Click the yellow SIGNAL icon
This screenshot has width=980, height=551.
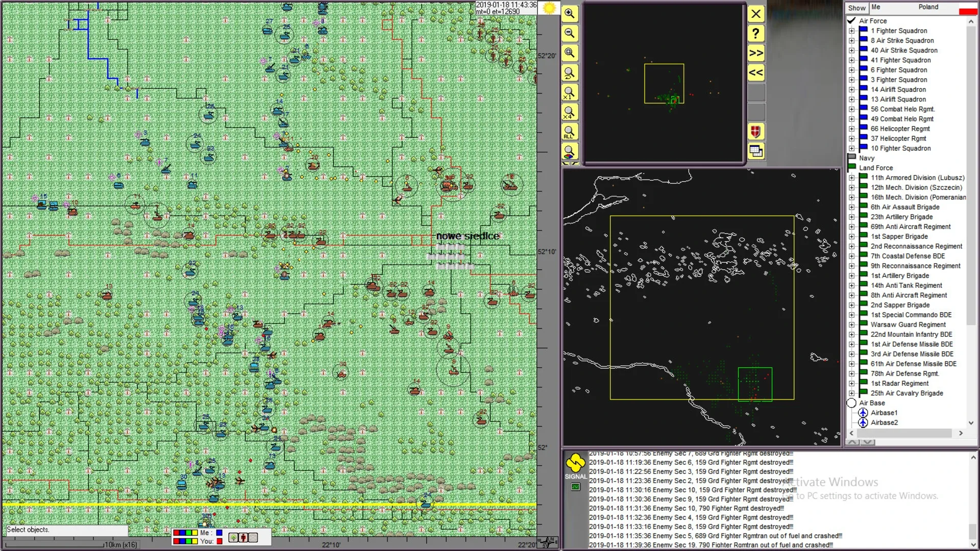click(x=575, y=463)
